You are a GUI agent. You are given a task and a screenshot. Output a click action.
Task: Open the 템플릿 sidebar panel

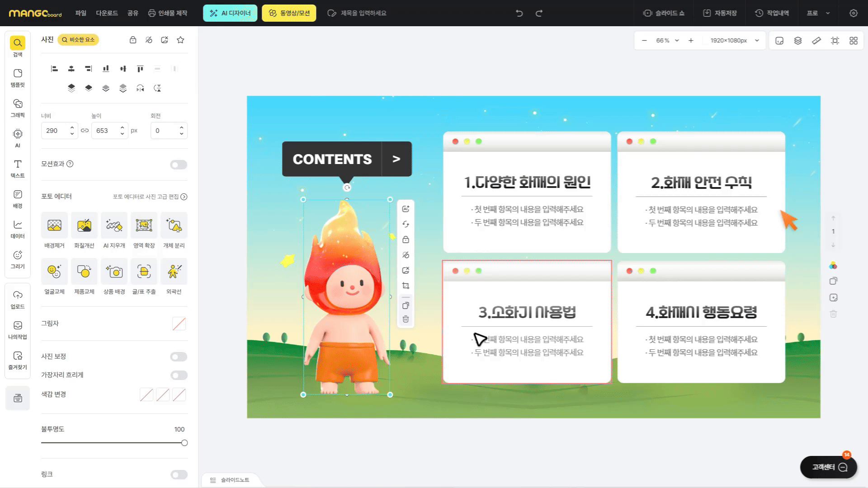(18, 78)
